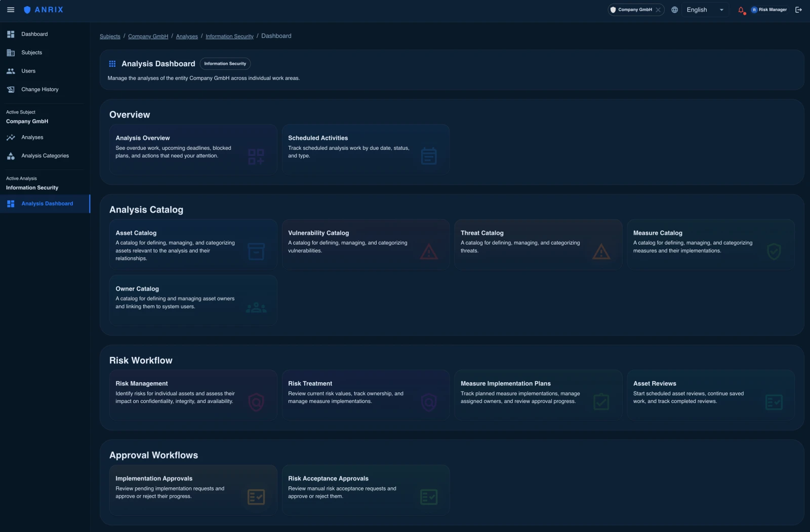Viewport: 810px width, 532px height.
Task: Open the Asset Reviews card title
Action: 655,384
